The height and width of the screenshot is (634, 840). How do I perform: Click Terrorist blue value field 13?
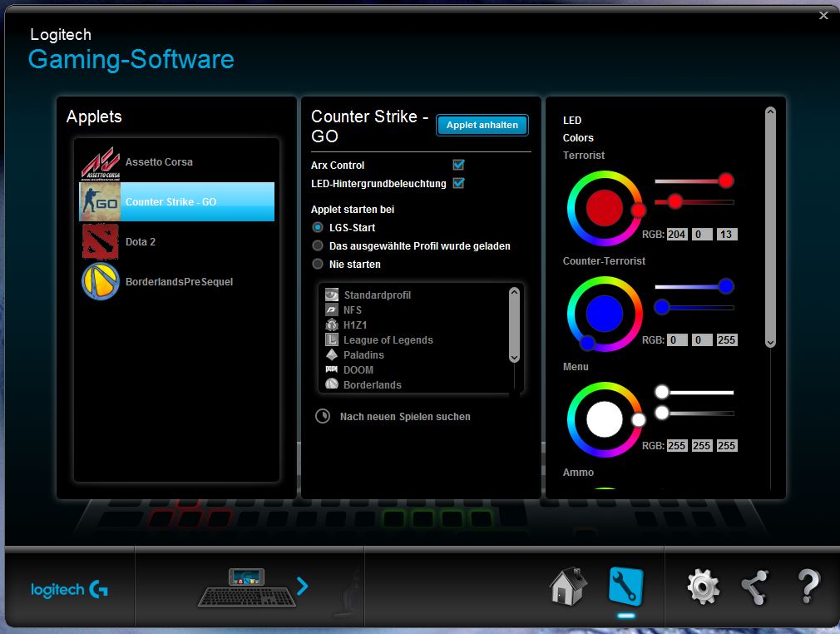726,234
